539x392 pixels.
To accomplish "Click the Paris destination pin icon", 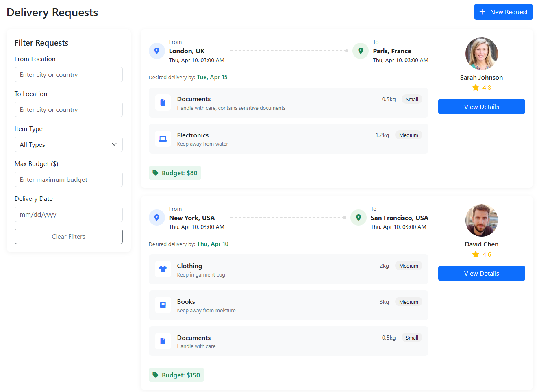I will 361,51.
